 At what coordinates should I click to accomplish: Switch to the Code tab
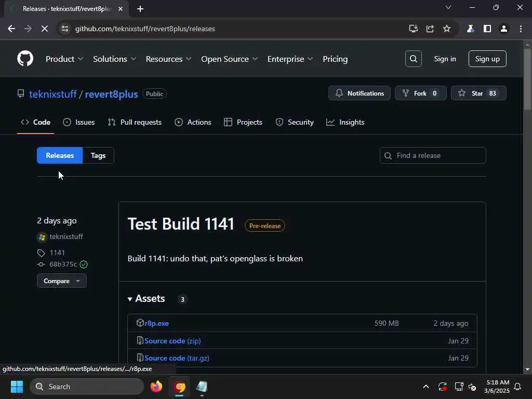(36, 122)
